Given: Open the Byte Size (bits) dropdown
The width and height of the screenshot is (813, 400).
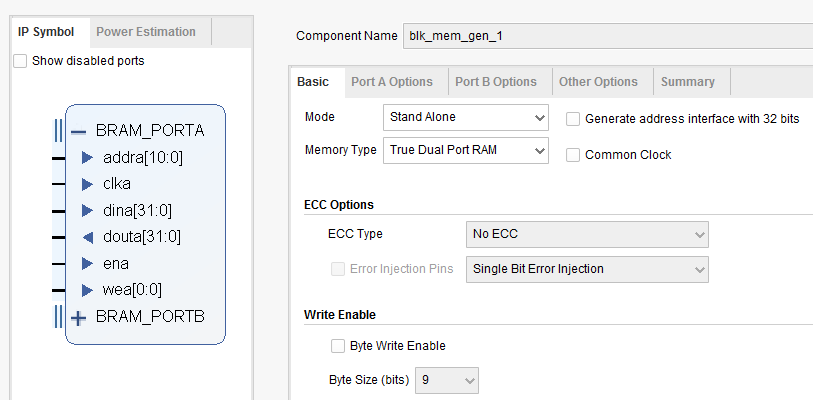Looking at the screenshot, I should click(x=447, y=380).
